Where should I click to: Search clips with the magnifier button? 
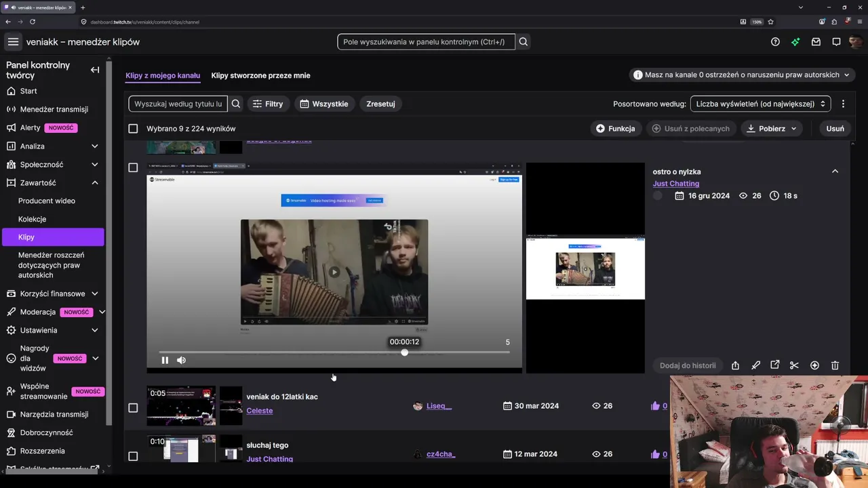[236, 104]
